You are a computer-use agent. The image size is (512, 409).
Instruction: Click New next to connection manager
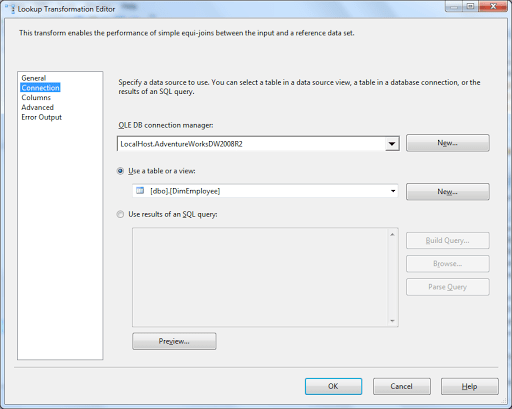coord(448,143)
